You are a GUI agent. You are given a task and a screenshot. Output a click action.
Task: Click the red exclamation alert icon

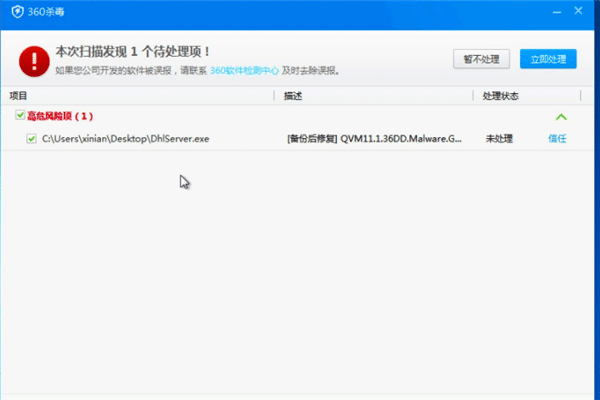click(34, 59)
